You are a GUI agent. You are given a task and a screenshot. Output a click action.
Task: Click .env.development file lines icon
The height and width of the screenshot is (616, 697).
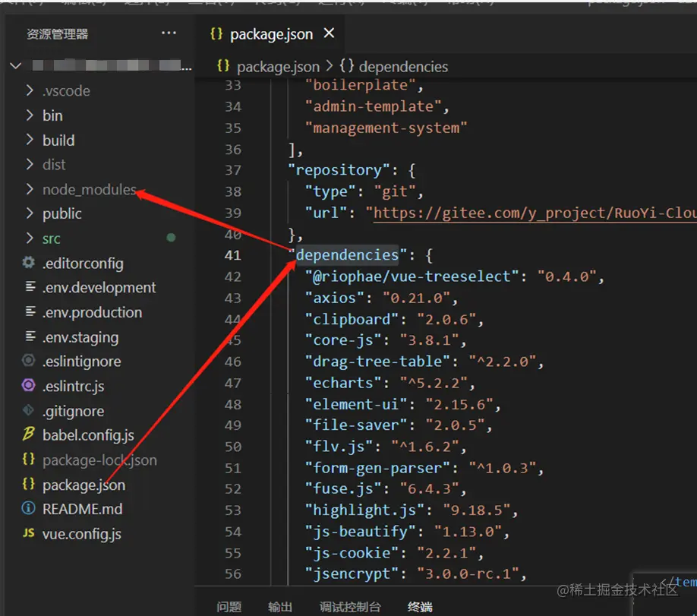point(30,286)
